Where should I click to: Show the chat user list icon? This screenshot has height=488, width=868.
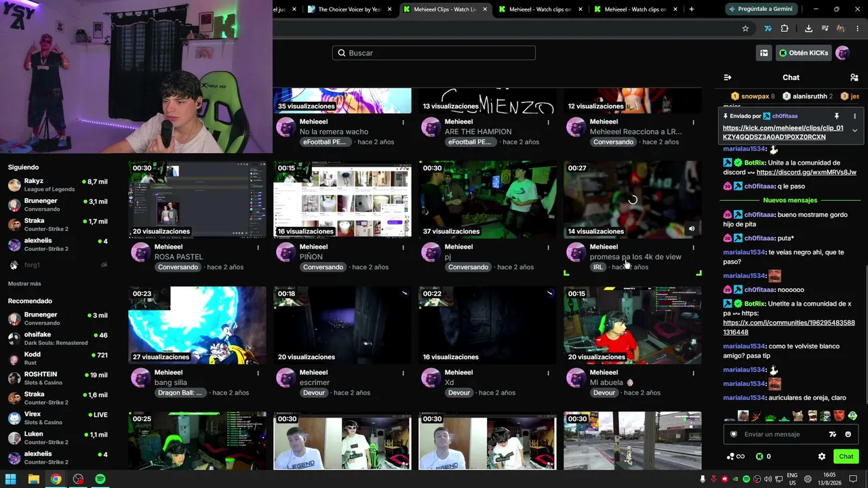tap(854, 77)
